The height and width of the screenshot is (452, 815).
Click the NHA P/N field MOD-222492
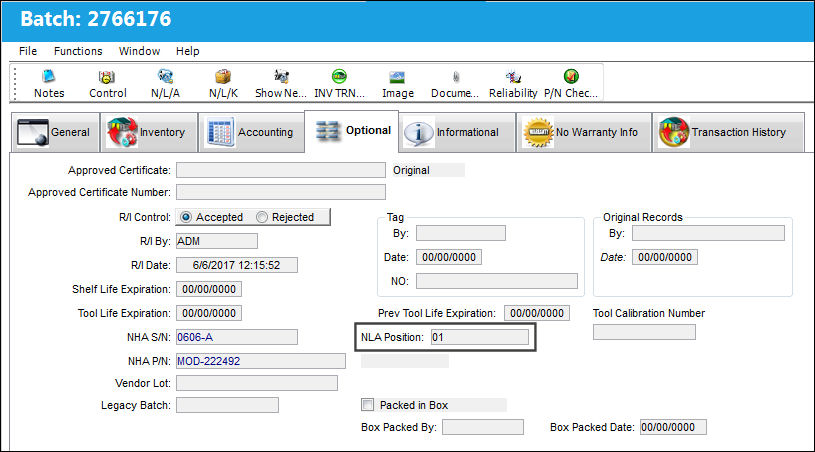coord(261,361)
